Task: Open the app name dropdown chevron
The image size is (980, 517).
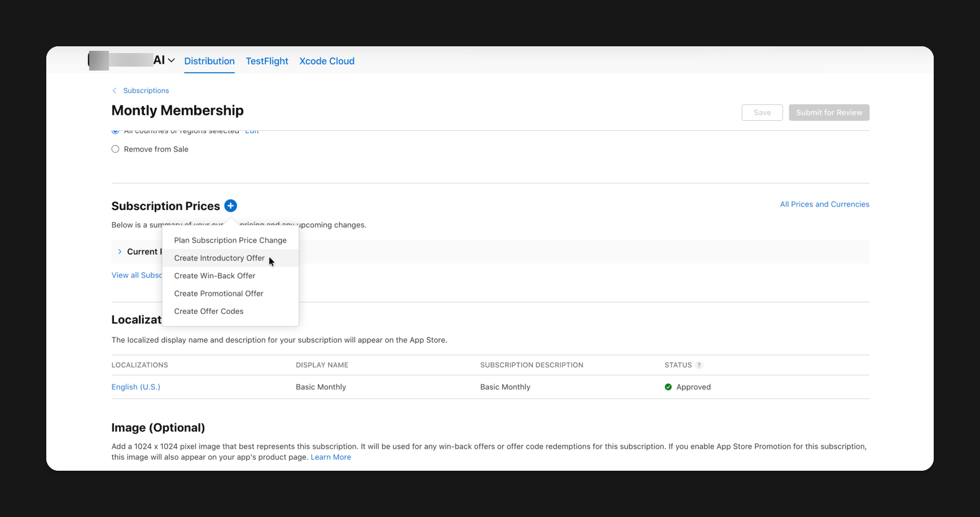Action: [172, 60]
